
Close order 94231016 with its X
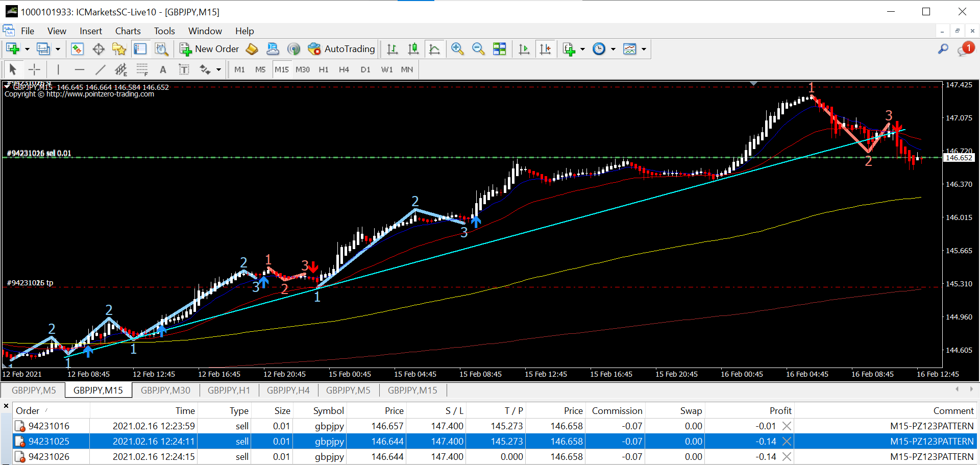[787, 426]
